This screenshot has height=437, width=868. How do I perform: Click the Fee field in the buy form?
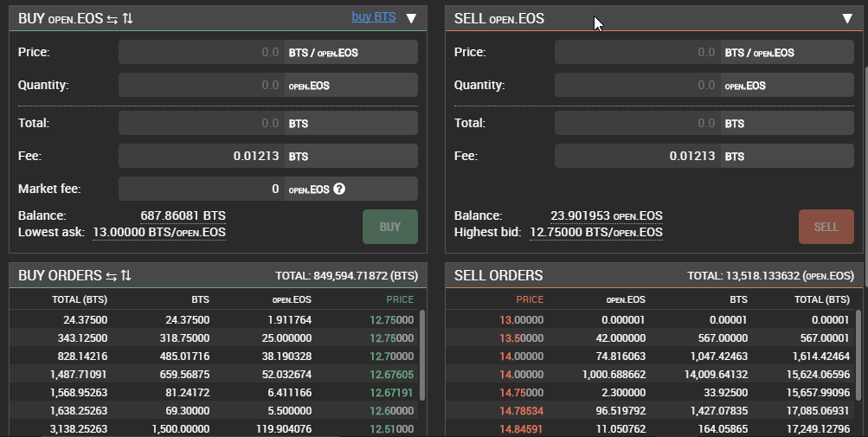pos(202,156)
